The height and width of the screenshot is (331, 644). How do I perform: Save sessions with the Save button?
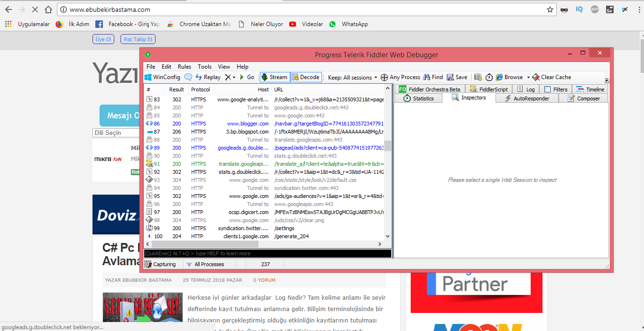pos(457,77)
